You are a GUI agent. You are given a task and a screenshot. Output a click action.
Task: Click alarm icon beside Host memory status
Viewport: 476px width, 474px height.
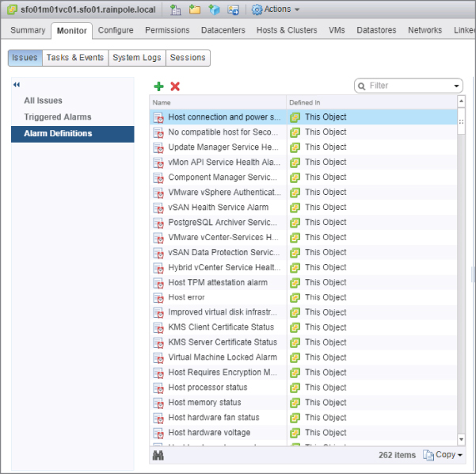coord(158,403)
